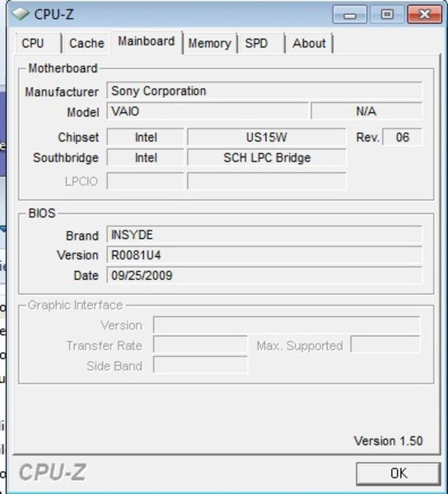Click the Model field showing VAIO
Viewport: 448px width, 494px height.
208,111
